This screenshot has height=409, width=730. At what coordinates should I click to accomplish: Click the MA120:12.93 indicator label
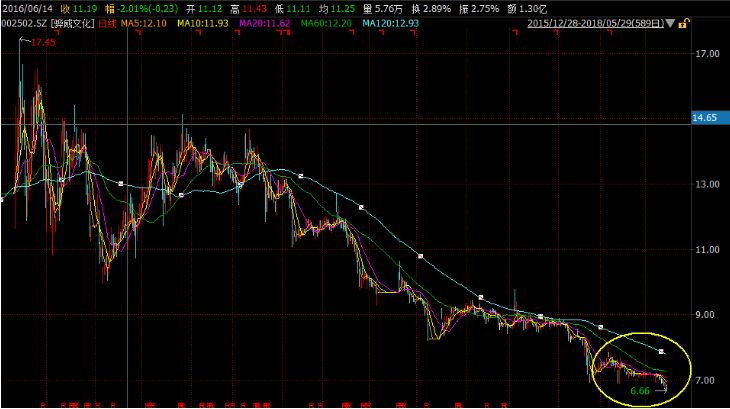click(x=391, y=23)
